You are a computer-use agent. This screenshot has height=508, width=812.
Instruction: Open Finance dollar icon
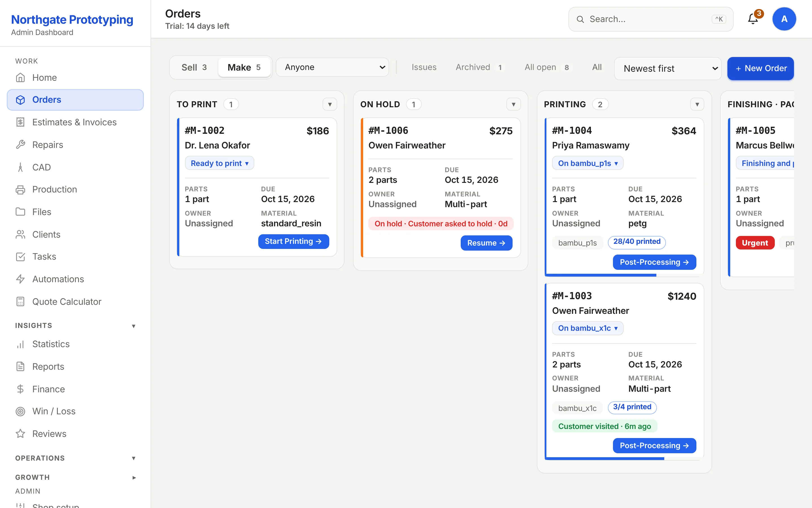pos(21,389)
